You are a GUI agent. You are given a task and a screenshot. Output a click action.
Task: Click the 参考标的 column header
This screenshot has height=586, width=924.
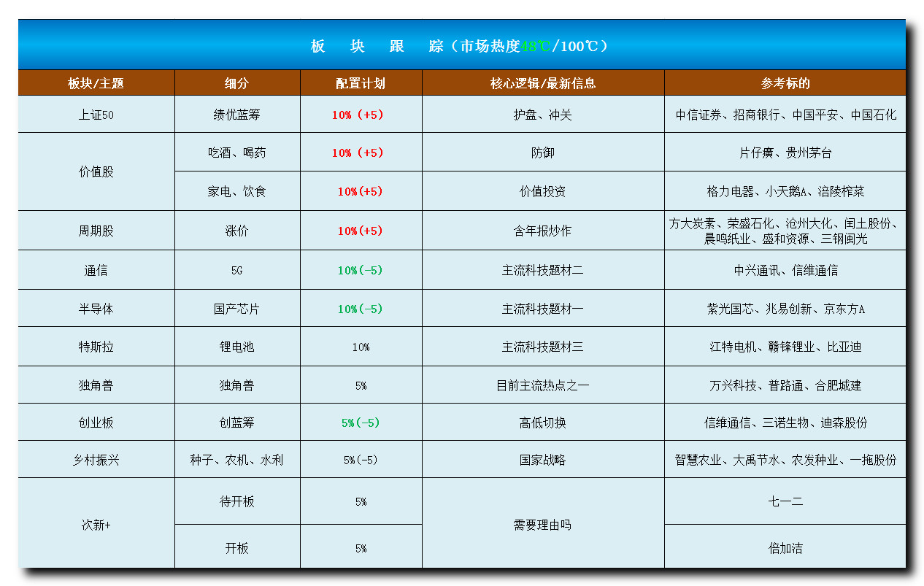[x=785, y=83]
